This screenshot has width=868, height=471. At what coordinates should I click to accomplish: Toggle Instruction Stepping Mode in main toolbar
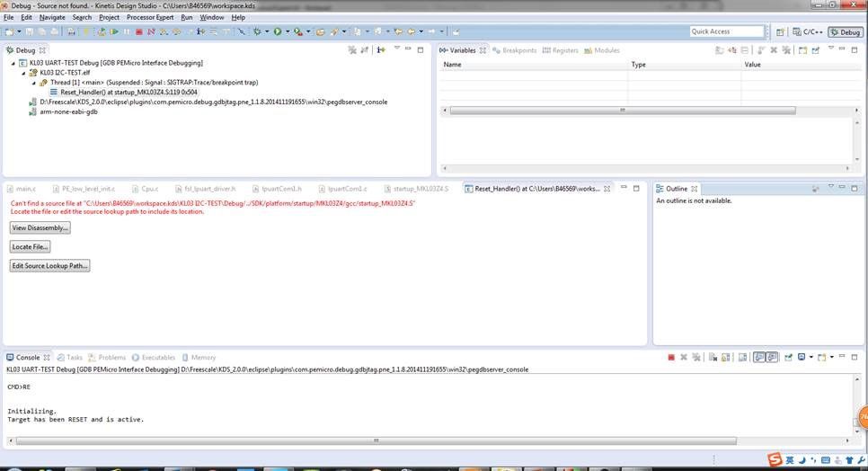(200, 31)
